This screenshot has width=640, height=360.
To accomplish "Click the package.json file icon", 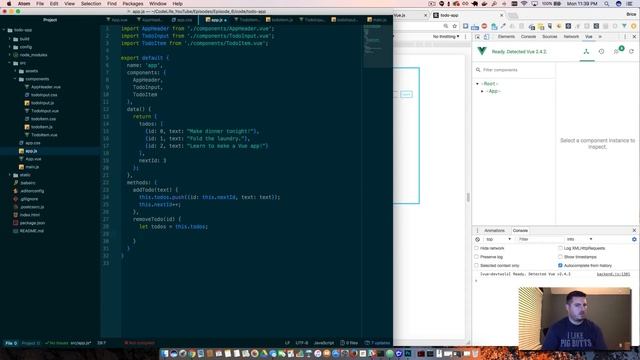I will coord(16,223).
